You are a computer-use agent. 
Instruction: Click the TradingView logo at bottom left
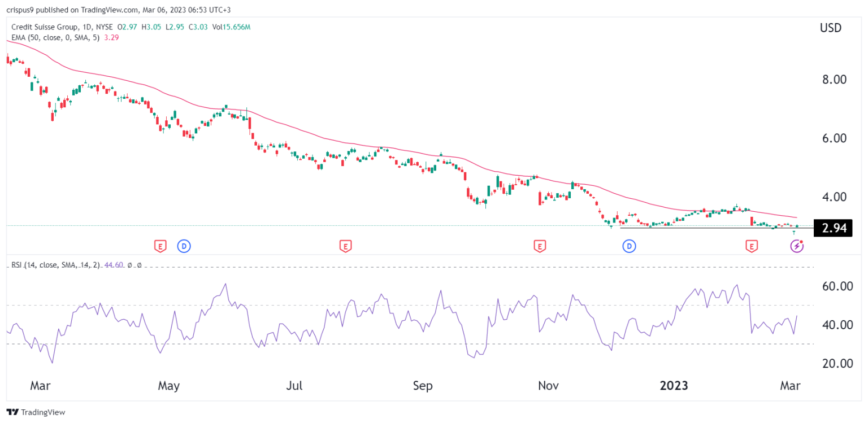coord(36,412)
